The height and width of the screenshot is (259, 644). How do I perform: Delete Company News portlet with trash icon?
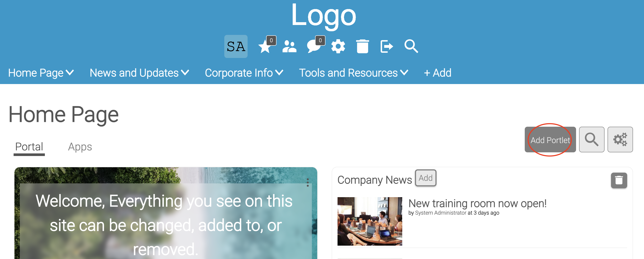point(619,180)
